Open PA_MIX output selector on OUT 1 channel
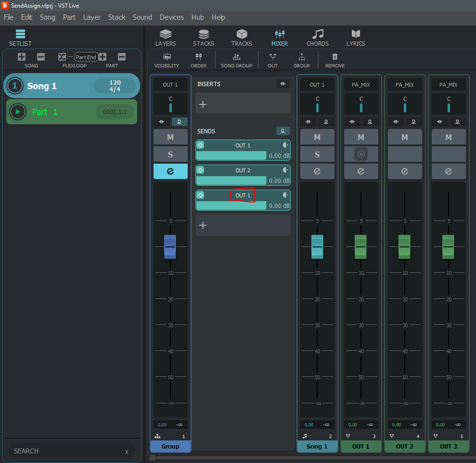 pos(361,85)
